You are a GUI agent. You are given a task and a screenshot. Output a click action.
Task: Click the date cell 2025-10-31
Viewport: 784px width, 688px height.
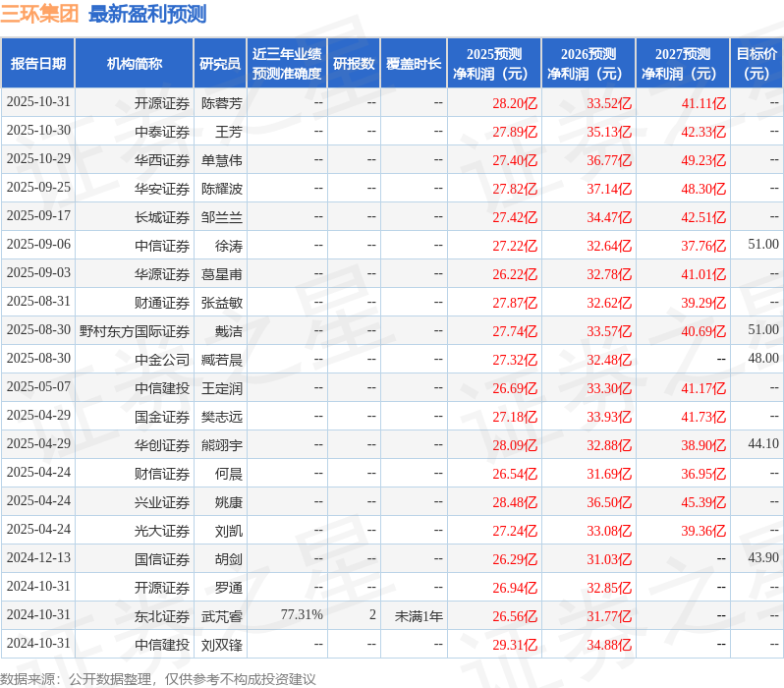pyautogui.click(x=38, y=102)
